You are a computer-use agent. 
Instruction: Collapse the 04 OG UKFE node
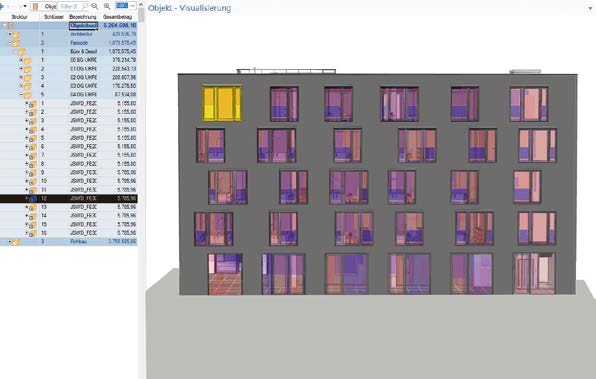tap(21, 95)
